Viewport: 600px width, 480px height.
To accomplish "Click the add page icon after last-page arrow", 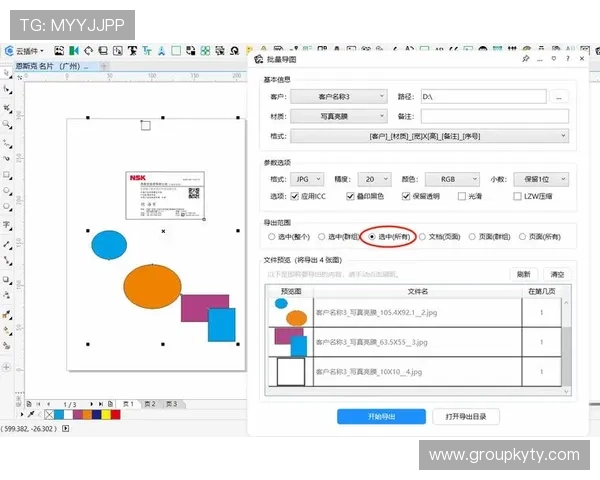I will coord(110,404).
